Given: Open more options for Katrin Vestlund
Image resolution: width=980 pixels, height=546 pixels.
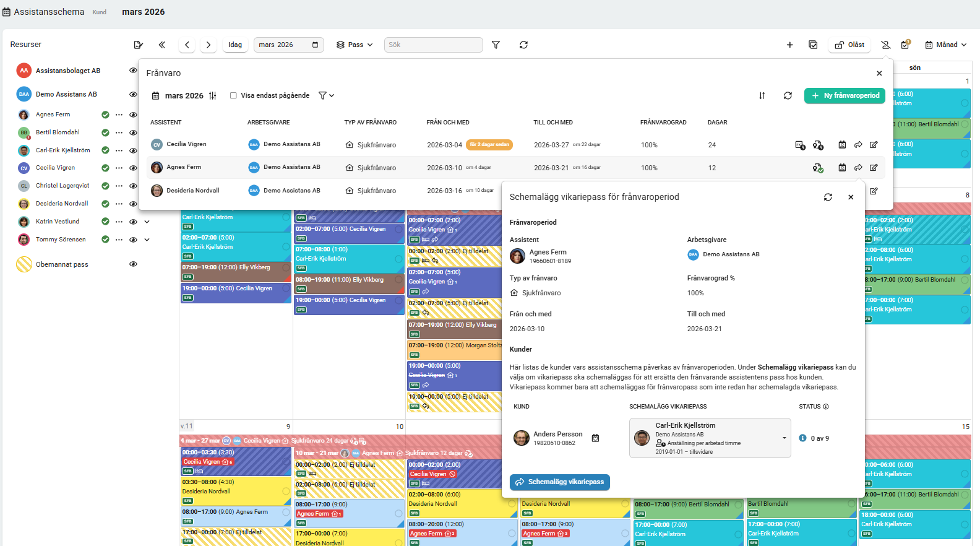Looking at the screenshot, I should [x=119, y=222].
